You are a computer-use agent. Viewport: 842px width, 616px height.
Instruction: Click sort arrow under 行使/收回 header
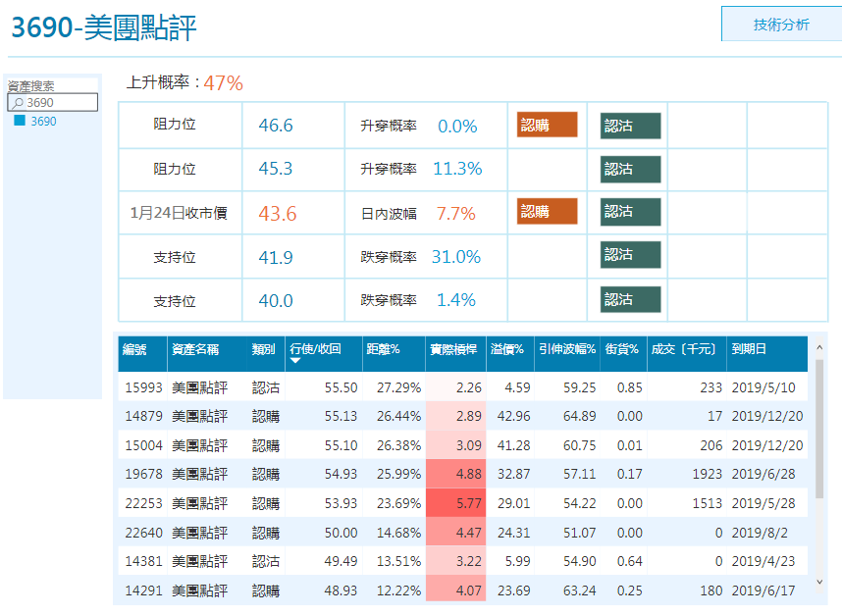(295, 361)
